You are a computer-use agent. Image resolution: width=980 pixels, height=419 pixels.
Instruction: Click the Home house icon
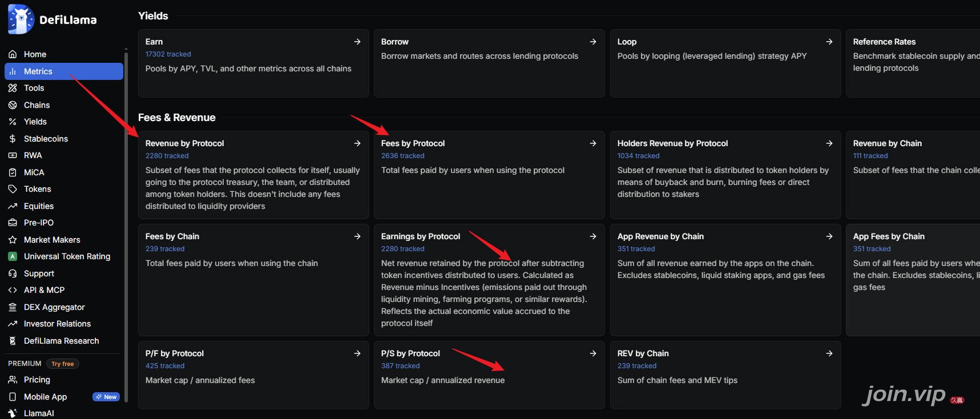pyautogui.click(x=13, y=54)
